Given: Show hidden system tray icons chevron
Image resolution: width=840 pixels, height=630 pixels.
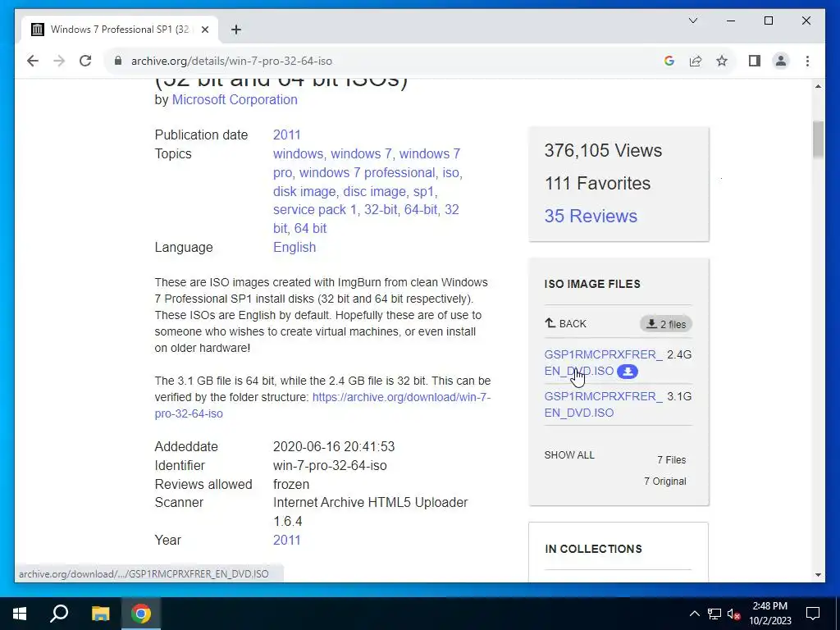Looking at the screenshot, I should pos(694,614).
